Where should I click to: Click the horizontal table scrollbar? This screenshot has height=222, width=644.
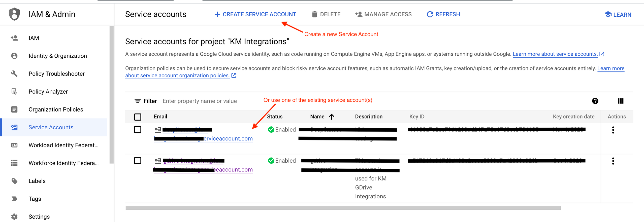(343, 208)
